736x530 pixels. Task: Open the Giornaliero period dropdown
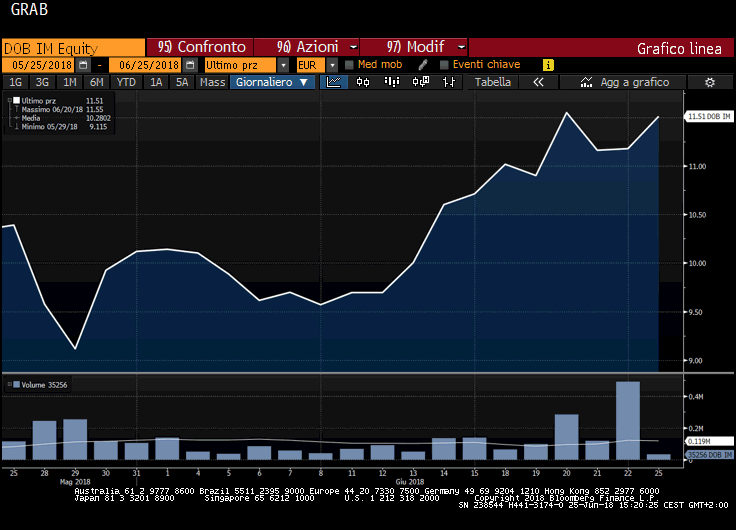point(272,82)
